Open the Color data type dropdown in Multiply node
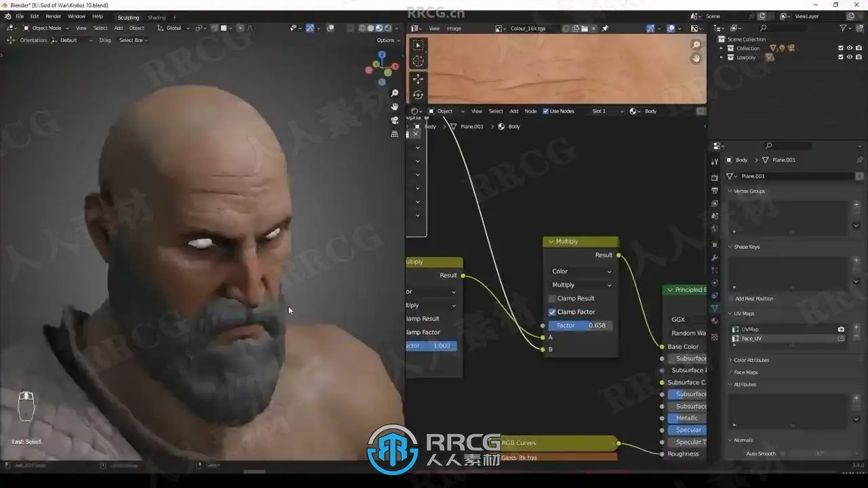 click(x=581, y=271)
